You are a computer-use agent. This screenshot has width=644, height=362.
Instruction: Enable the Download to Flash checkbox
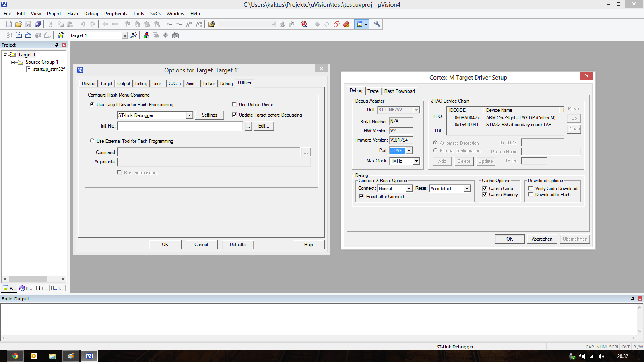(x=530, y=194)
